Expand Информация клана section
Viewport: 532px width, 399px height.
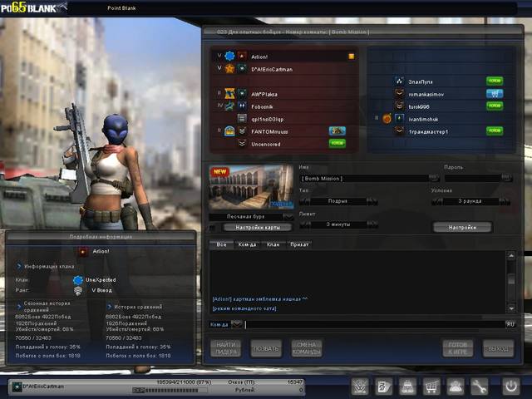(19, 266)
